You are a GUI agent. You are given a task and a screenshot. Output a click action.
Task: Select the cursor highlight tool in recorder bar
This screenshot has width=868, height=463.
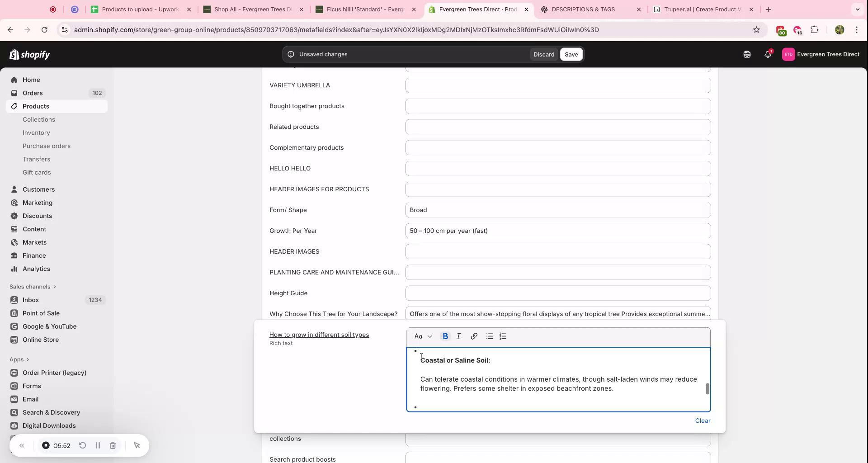(137, 445)
